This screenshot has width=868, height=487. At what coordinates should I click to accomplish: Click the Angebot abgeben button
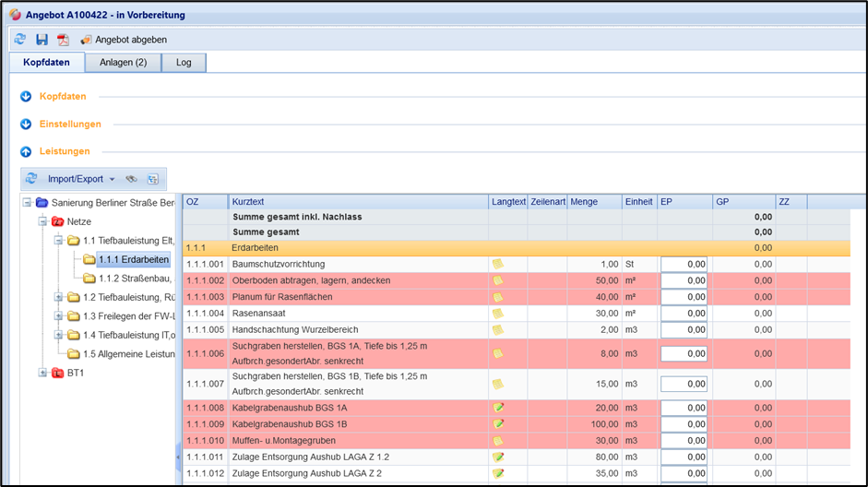[x=124, y=40]
